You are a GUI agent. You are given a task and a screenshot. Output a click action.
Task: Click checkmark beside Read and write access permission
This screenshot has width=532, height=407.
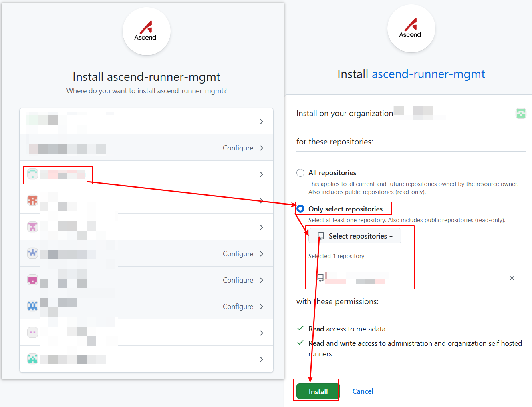click(300, 343)
